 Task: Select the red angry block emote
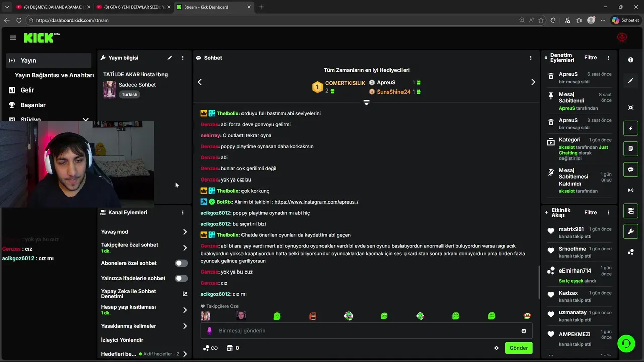click(313, 316)
